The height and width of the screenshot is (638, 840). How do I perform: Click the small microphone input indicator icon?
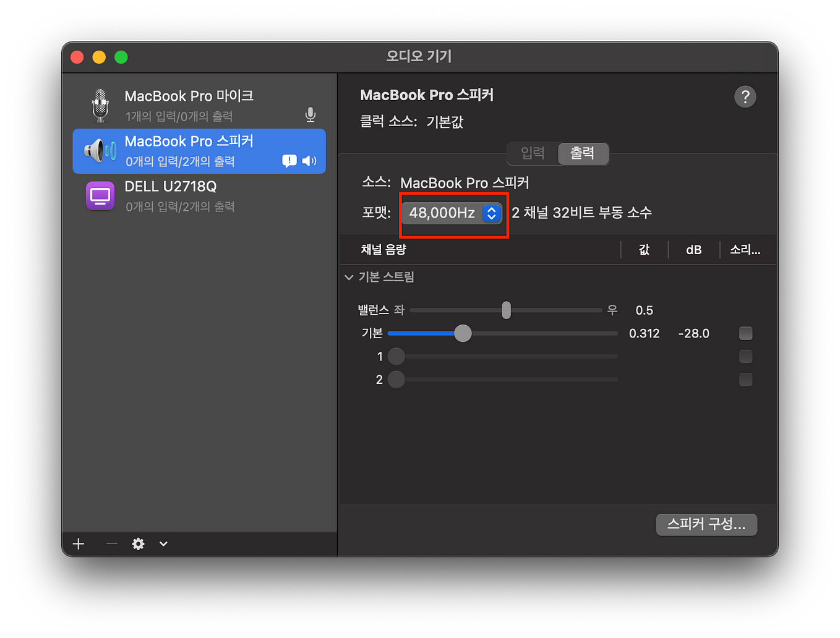(311, 114)
